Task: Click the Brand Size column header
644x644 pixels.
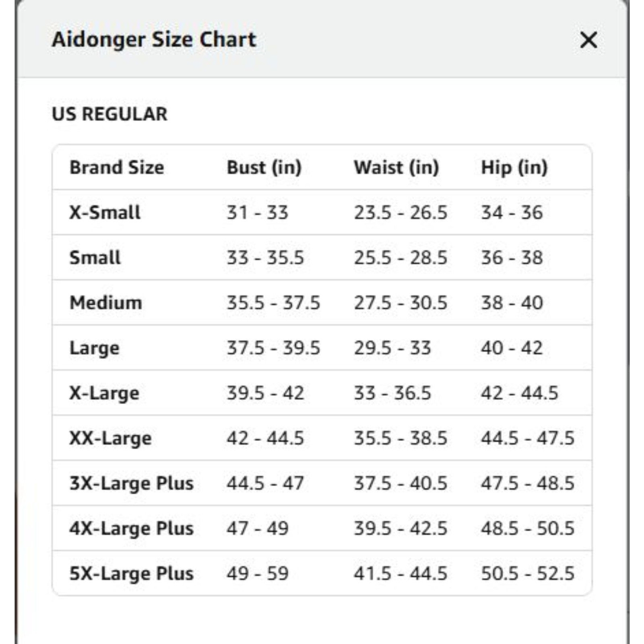Action: (x=117, y=167)
